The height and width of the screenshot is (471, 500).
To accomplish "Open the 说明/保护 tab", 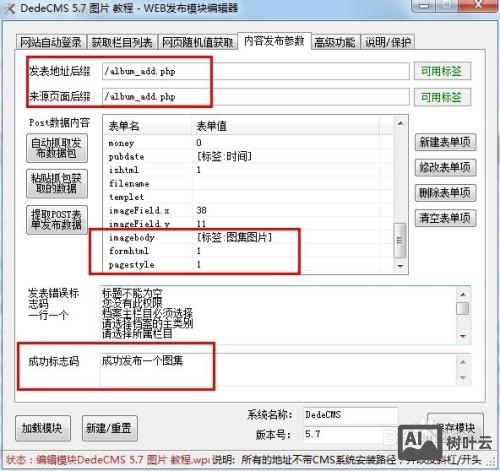I will click(388, 42).
